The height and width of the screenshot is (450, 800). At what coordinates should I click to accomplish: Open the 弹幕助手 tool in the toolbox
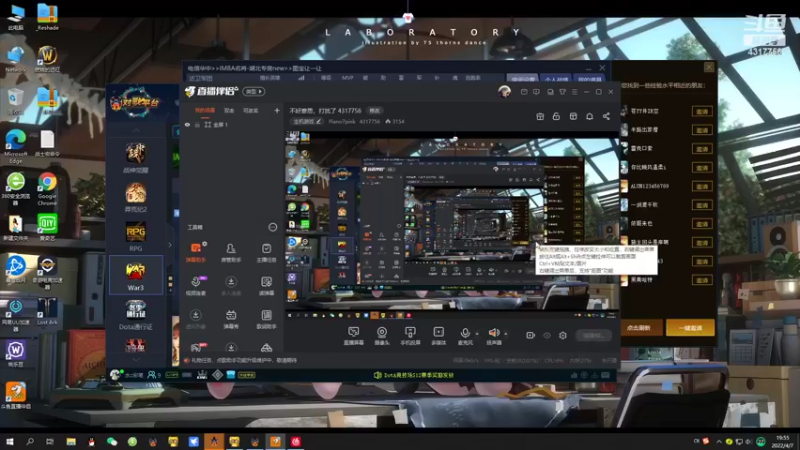195,252
